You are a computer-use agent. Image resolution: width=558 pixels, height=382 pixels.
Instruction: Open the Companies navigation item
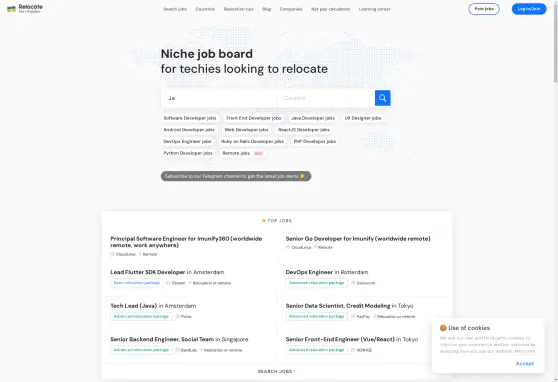[291, 9]
